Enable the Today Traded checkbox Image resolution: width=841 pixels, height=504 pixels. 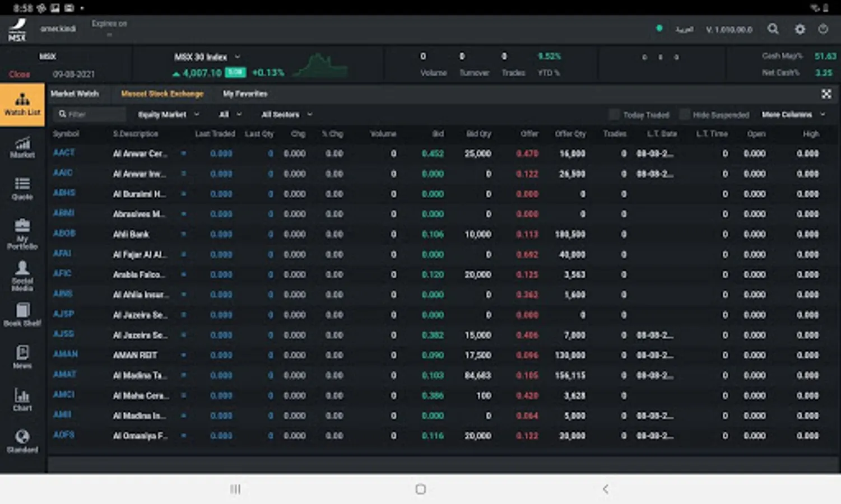[614, 115]
